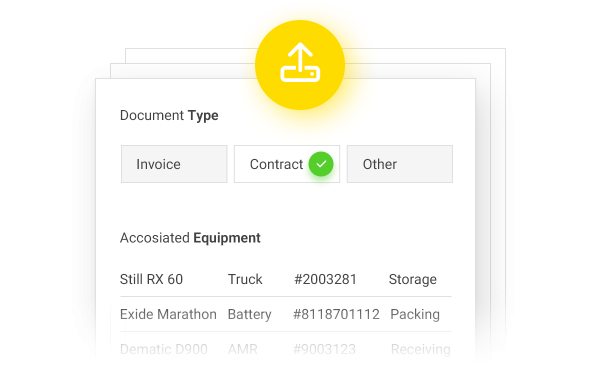Select the Exide Marathon equipment row
The height and width of the screenshot is (367, 600).
tap(286, 314)
